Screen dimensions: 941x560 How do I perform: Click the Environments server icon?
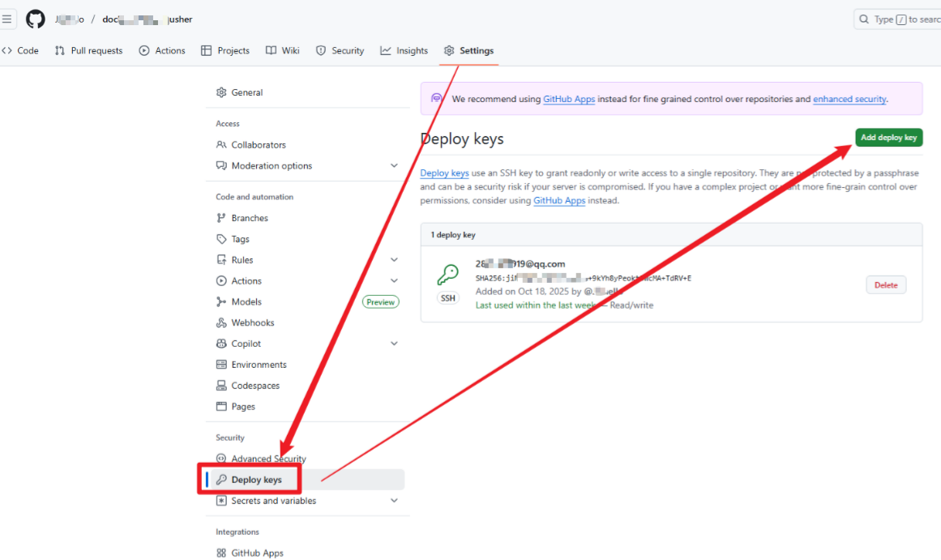[221, 365]
